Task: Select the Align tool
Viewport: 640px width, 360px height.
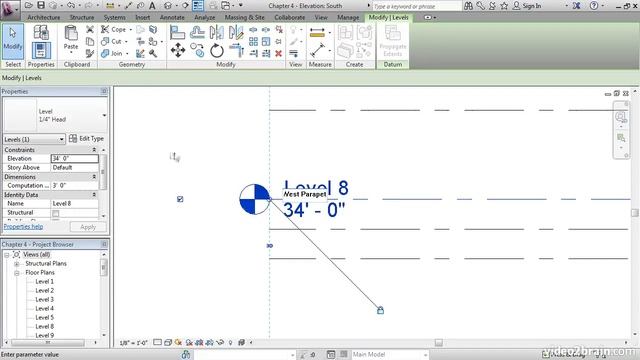Action: [x=178, y=33]
